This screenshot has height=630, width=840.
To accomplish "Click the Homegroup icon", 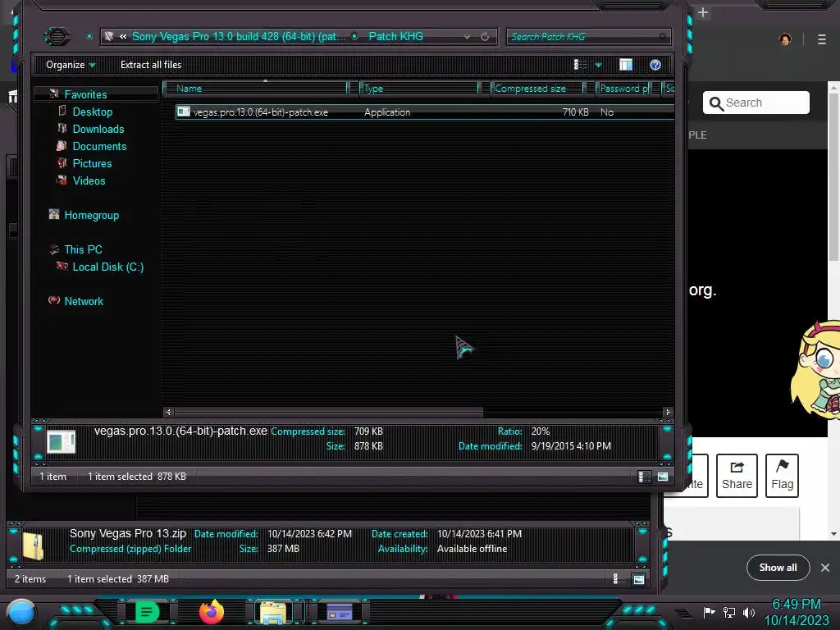I will (x=53, y=214).
